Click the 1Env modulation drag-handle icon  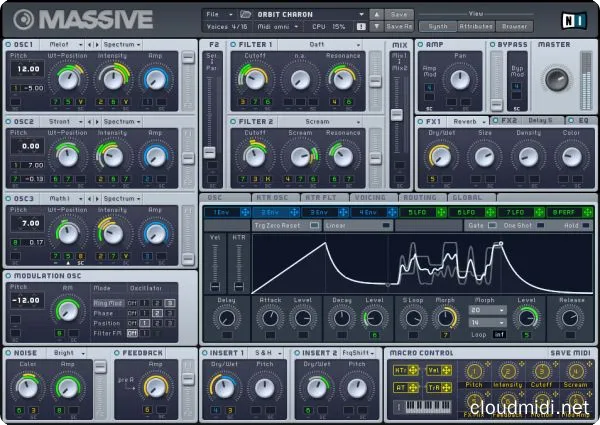coord(245,212)
